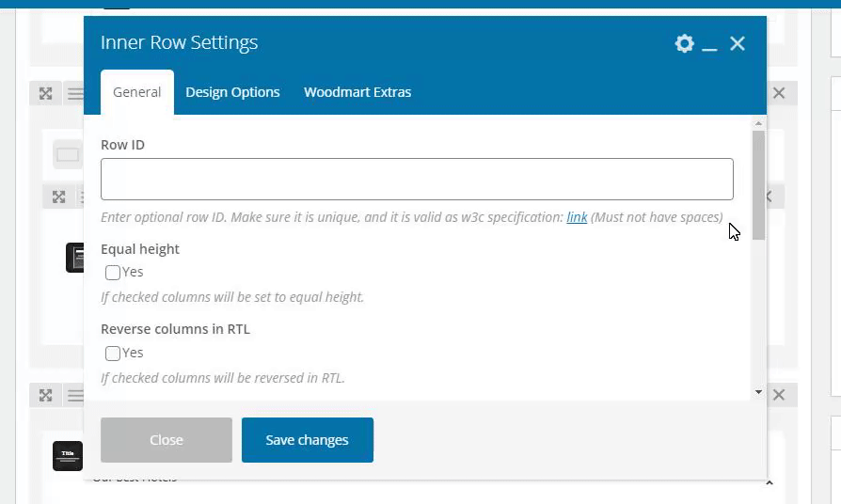Open the w3c specification link
The width and height of the screenshot is (841, 504).
[x=577, y=217]
